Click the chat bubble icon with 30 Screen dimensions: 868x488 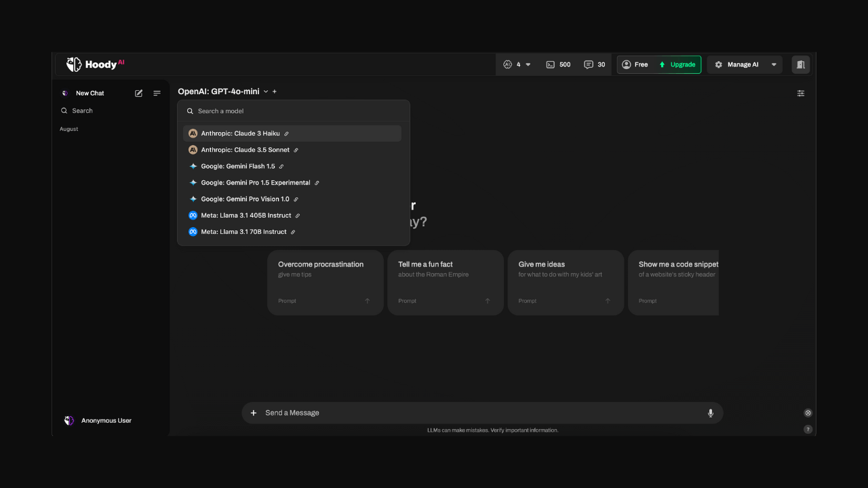pos(595,64)
